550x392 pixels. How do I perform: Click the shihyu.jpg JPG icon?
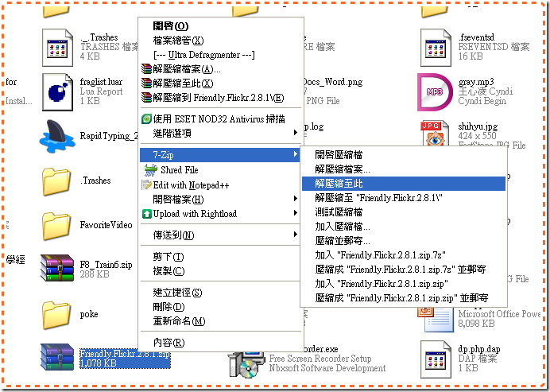436,134
